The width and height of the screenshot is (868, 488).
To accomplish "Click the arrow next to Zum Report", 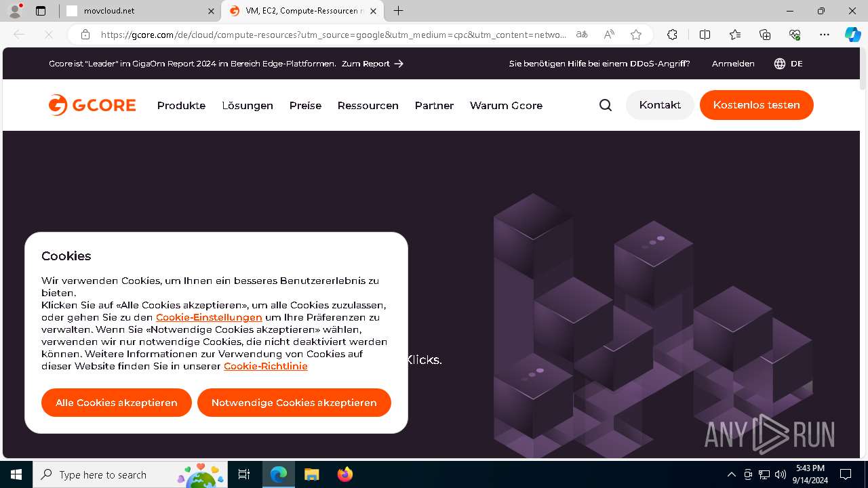I will 399,64.
